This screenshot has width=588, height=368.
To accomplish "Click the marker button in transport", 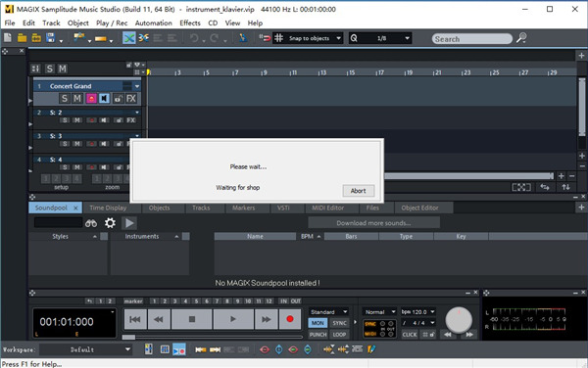I will point(133,301).
